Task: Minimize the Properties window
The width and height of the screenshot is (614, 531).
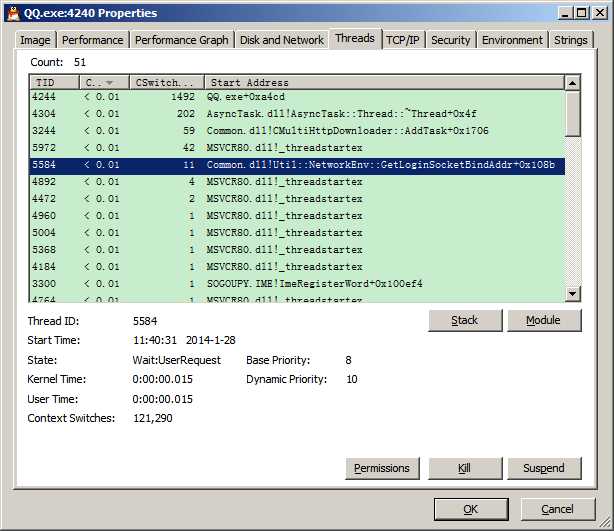Action: pos(564,13)
